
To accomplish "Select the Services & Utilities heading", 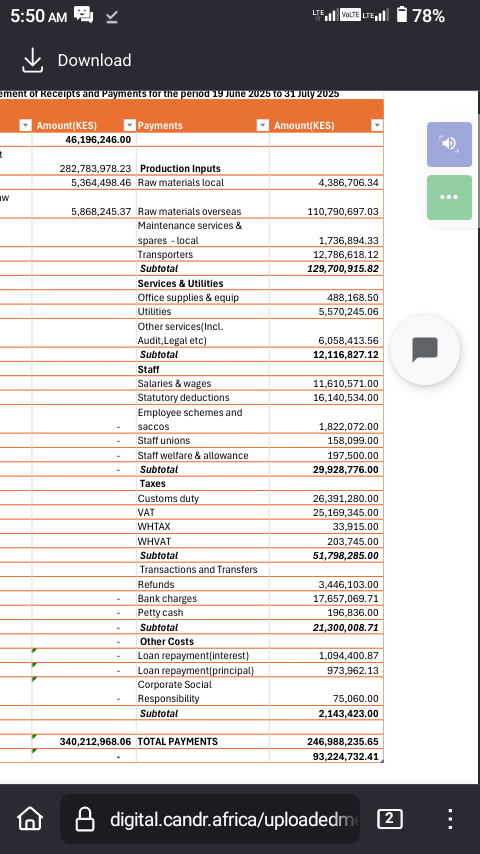I will tap(180, 283).
